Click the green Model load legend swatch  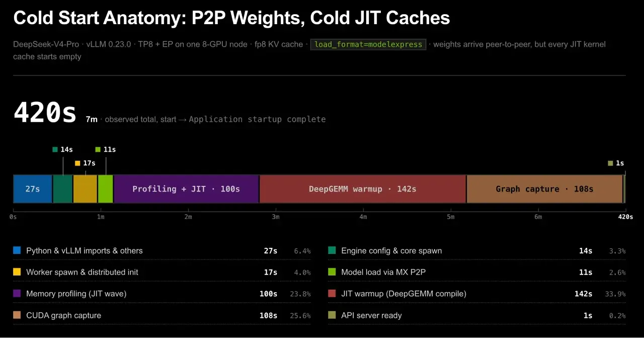[332, 272]
